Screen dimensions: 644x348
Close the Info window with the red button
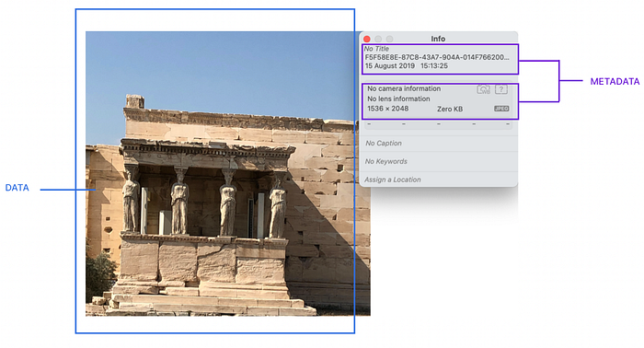[367, 39]
